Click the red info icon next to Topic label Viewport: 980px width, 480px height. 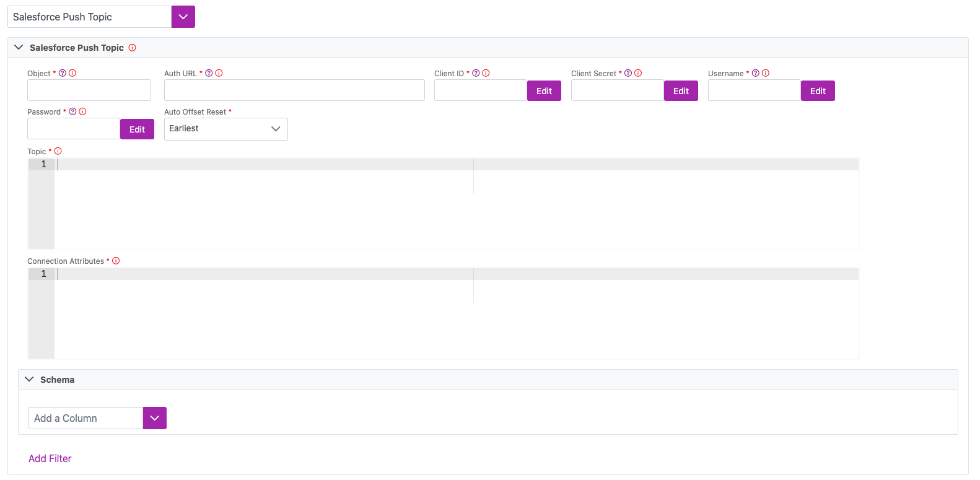point(58,151)
